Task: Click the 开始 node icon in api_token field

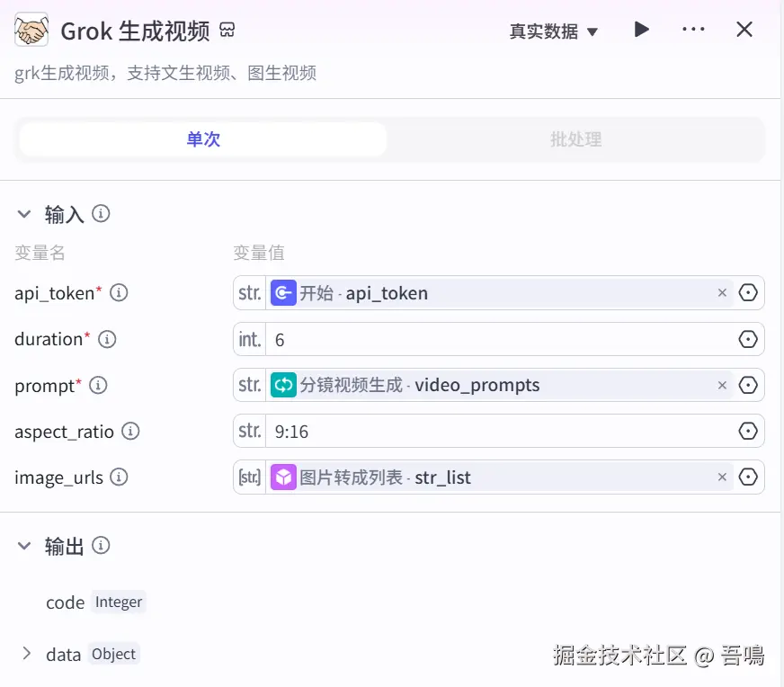Action: click(283, 293)
